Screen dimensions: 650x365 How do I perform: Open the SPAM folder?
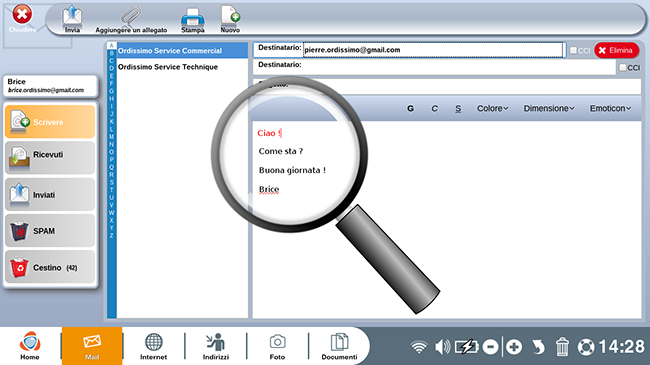[x=50, y=231]
